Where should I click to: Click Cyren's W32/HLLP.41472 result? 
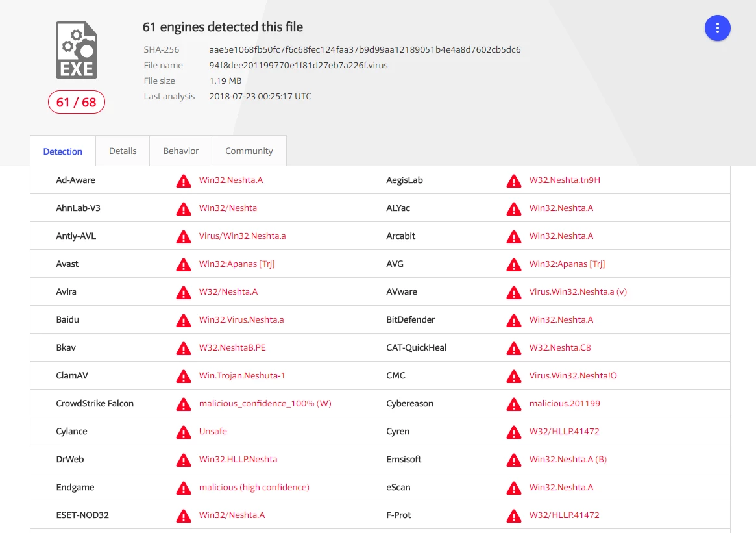[x=564, y=432]
